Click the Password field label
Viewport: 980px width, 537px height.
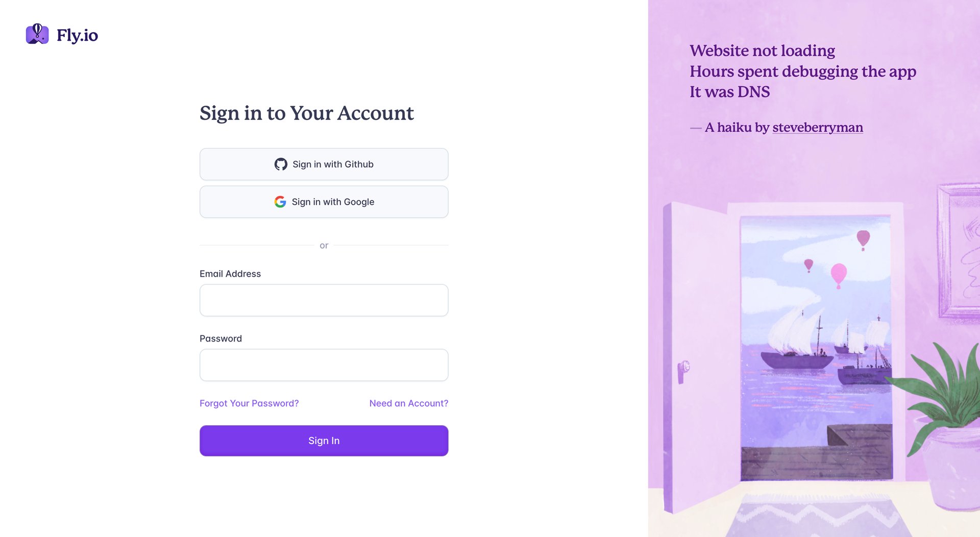click(220, 338)
